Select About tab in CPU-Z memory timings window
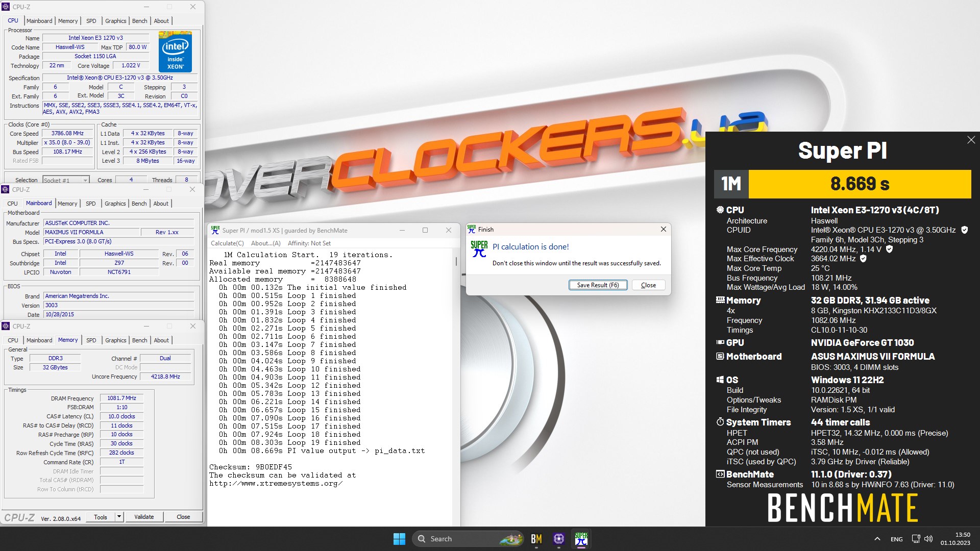The height and width of the screenshot is (551, 980). pyautogui.click(x=161, y=340)
